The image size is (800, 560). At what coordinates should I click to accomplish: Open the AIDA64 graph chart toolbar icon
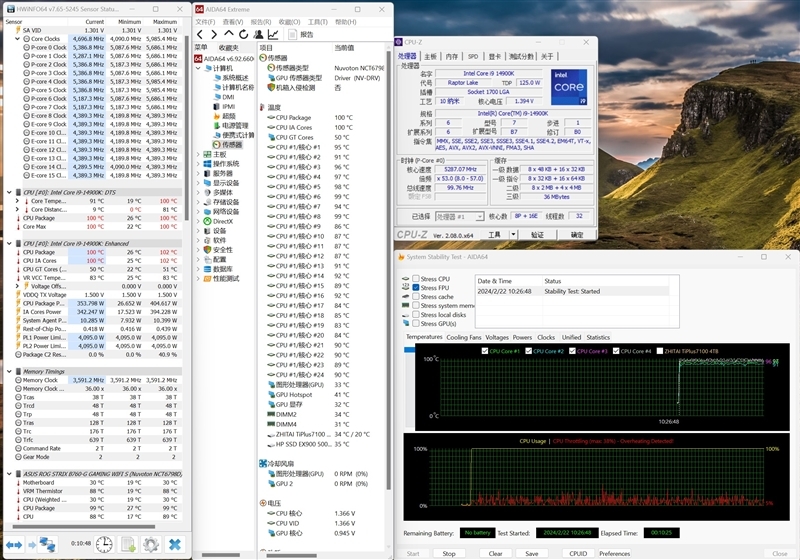coord(273,34)
